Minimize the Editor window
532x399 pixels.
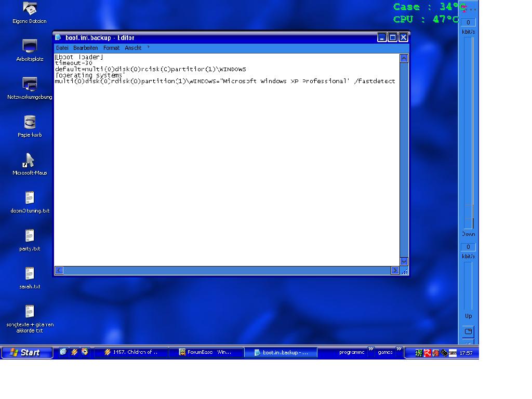click(x=382, y=37)
